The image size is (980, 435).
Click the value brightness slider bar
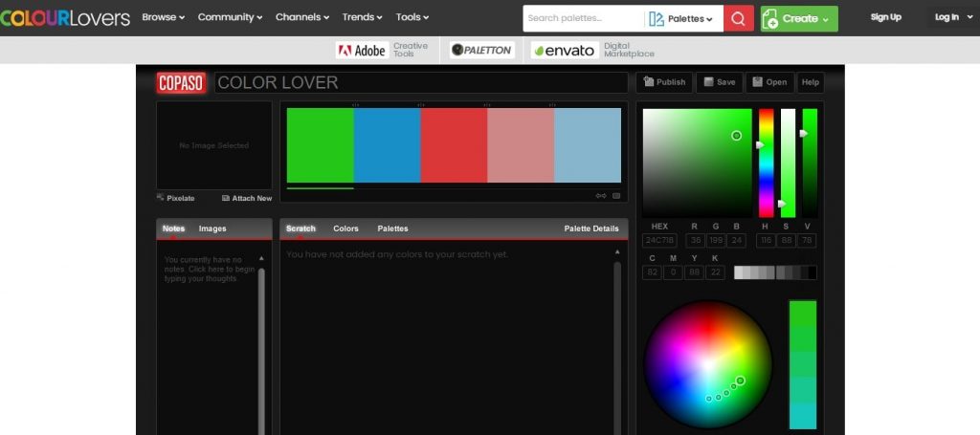810,163
